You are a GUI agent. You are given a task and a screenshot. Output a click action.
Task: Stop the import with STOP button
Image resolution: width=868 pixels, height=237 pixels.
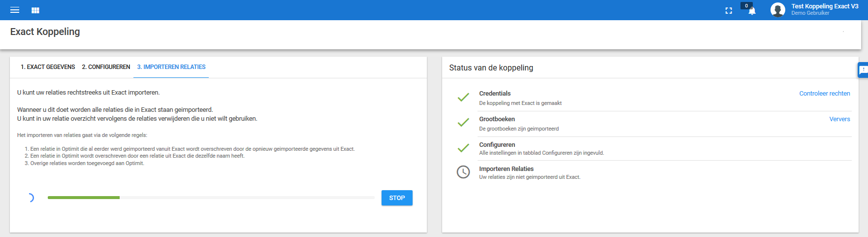[397, 198]
